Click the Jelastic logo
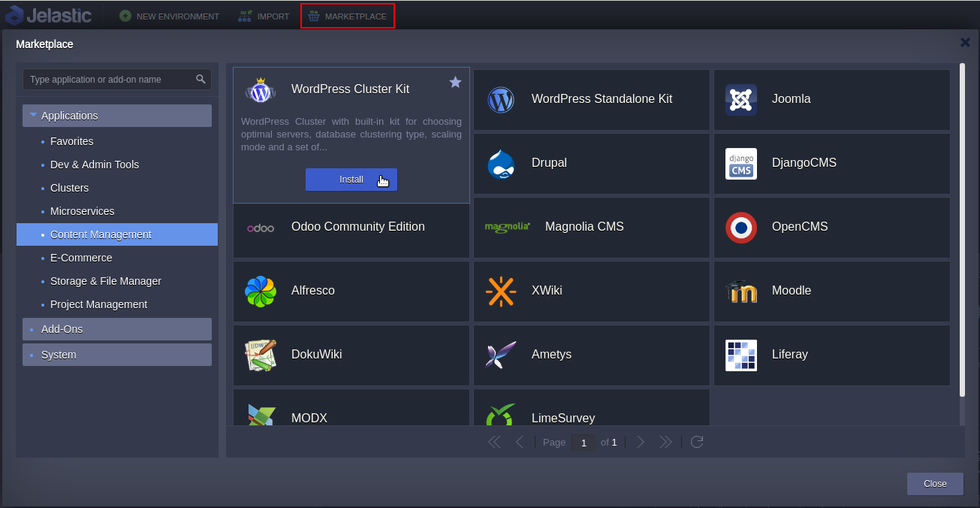The height and width of the screenshot is (508, 980). coord(48,15)
